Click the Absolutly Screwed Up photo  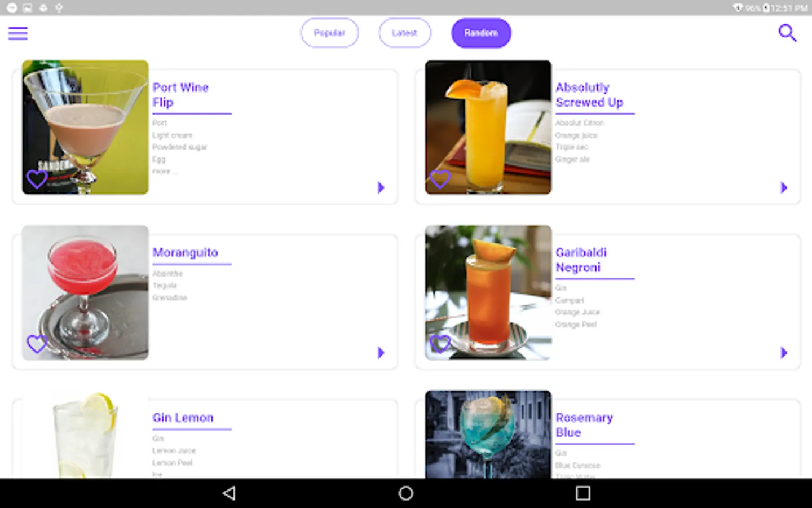(488, 127)
